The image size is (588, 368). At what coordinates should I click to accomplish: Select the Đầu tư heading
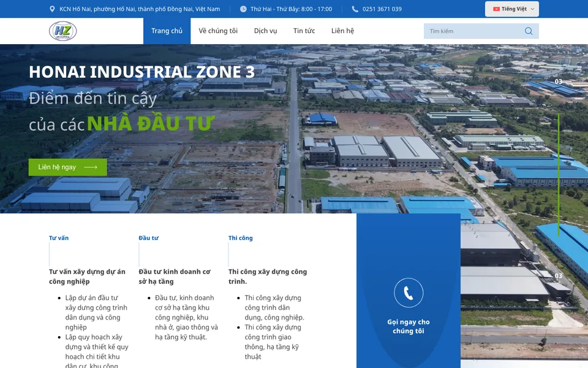click(148, 238)
